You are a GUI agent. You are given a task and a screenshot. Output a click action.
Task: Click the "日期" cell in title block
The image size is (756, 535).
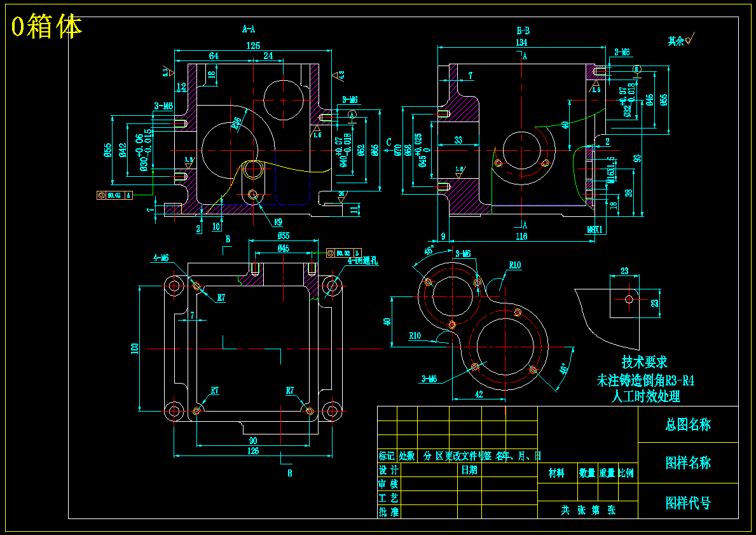[x=469, y=470]
